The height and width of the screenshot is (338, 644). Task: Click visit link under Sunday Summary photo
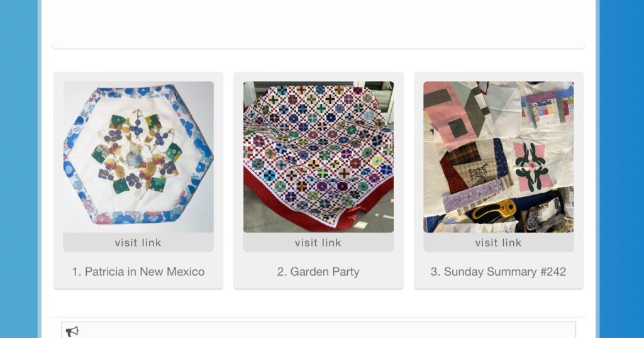pos(498,242)
